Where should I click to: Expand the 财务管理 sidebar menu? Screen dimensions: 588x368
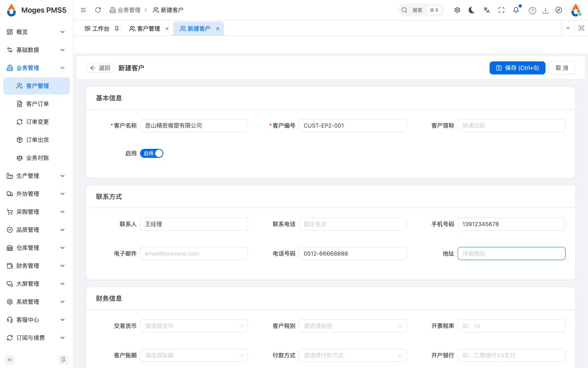point(36,266)
